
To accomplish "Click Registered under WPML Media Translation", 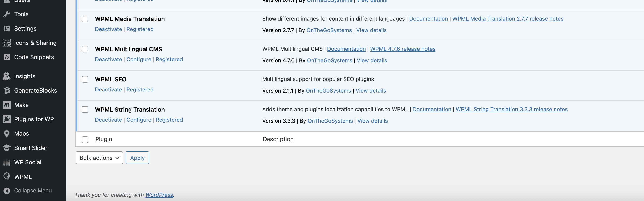I will coord(140,29).
